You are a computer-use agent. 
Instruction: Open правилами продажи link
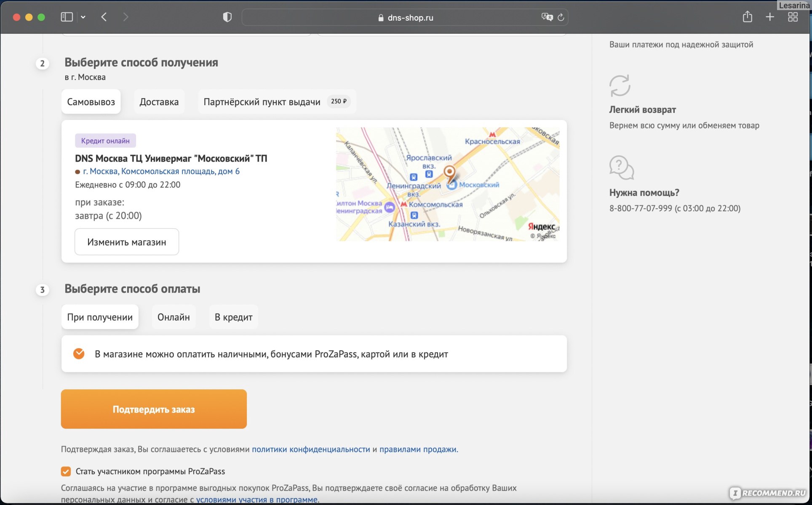[x=418, y=449]
